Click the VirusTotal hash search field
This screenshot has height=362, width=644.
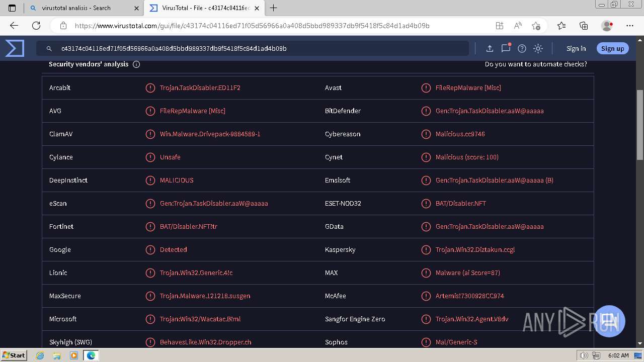tap(253, 49)
